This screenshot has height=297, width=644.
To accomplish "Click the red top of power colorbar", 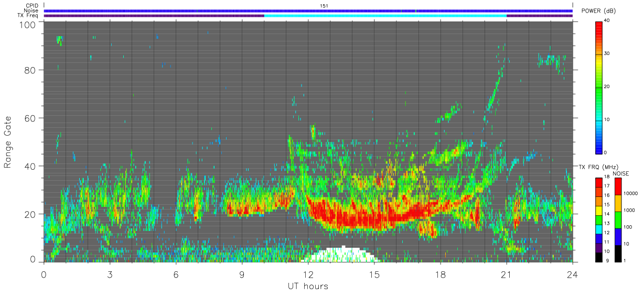I will tap(599, 26).
